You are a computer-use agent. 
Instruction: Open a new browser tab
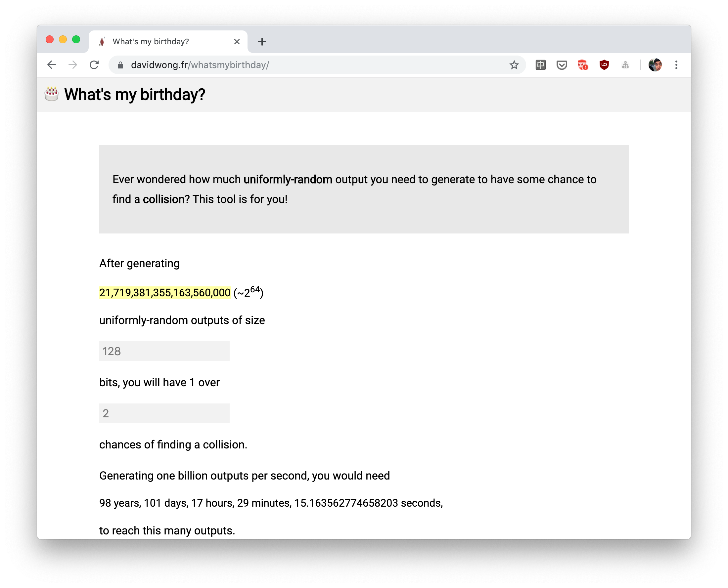[262, 42]
